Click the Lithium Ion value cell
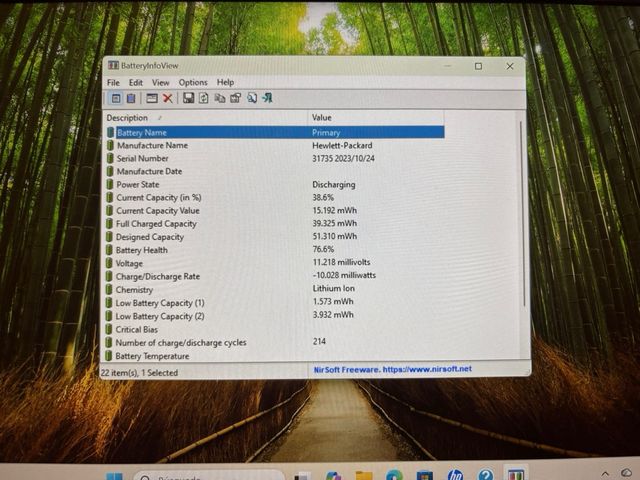The width and height of the screenshot is (640, 480). (333, 288)
